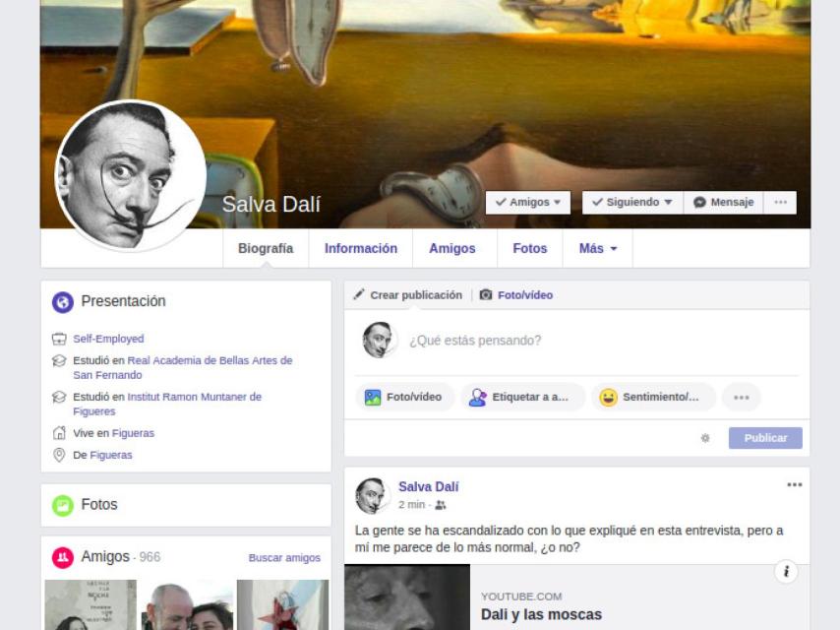Click the post author's avatar picture
The image size is (840, 630).
pyautogui.click(x=373, y=495)
